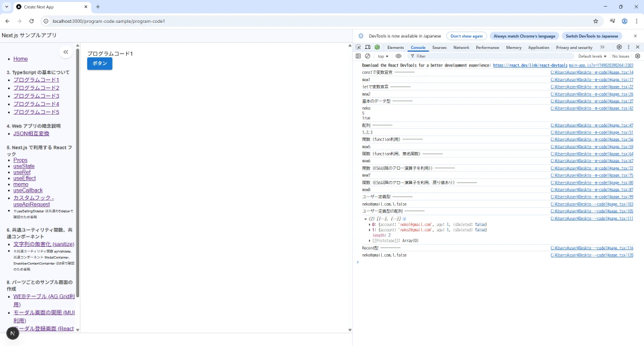Expand the [[Prototype]] Array(0) entry

[369, 241]
